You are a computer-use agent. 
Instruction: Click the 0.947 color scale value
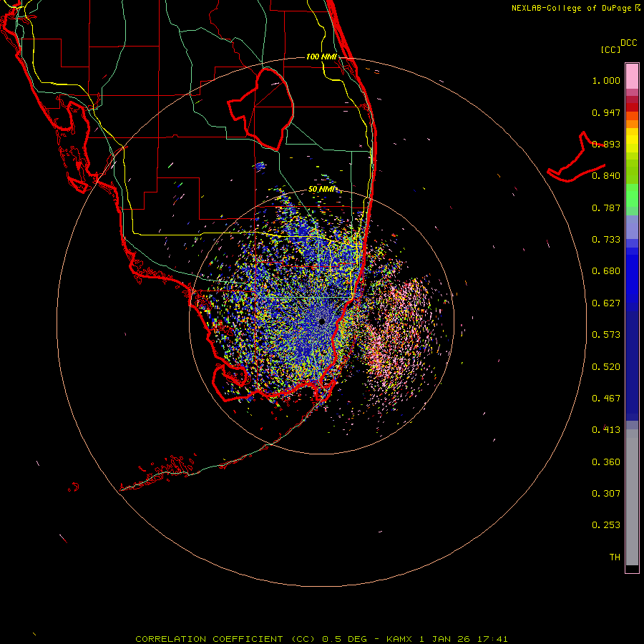pyautogui.click(x=606, y=112)
